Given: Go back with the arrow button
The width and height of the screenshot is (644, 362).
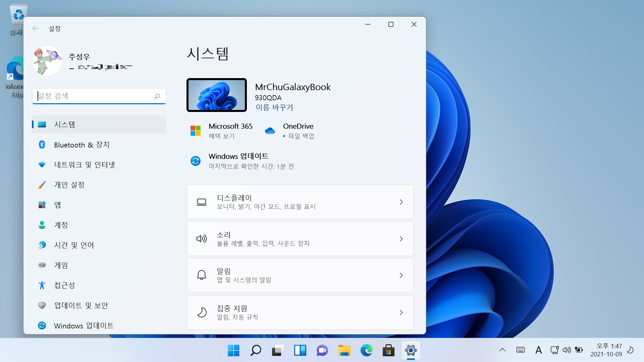Looking at the screenshot, I should pyautogui.click(x=36, y=28).
